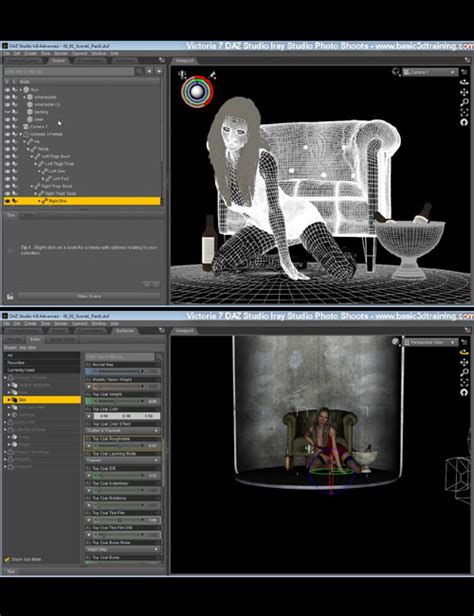Open the Render menu in top window
474x616 pixels.
click(61, 53)
